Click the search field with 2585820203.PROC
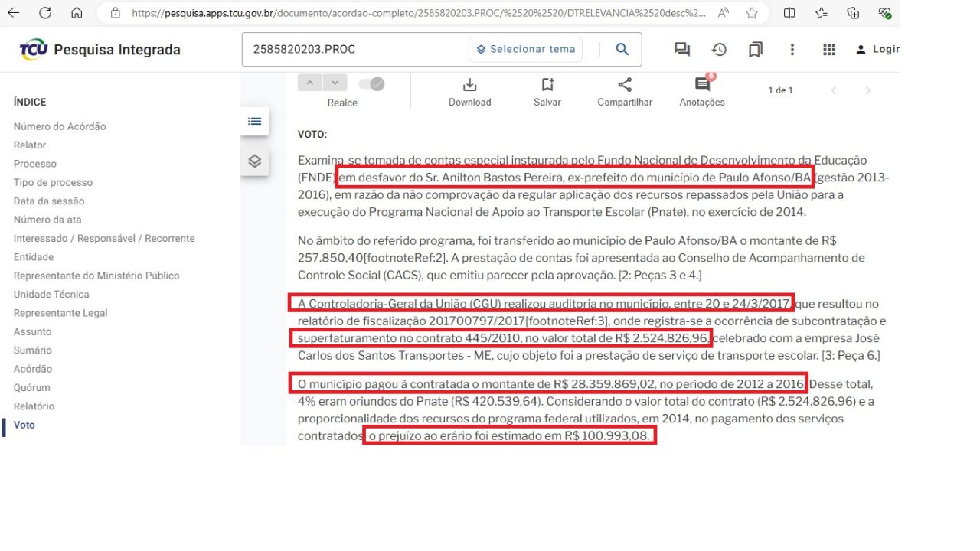The image size is (980, 551). 356,49
